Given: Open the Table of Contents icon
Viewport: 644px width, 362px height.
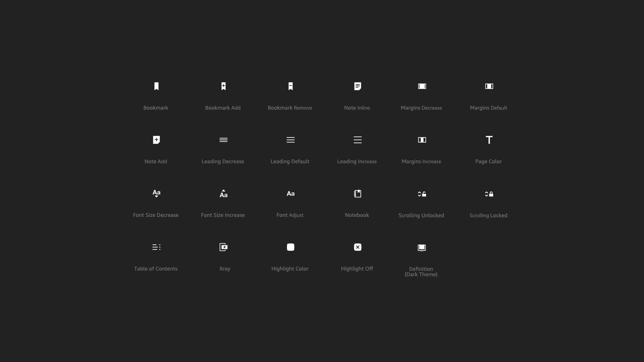Looking at the screenshot, I should pos(156,247).
